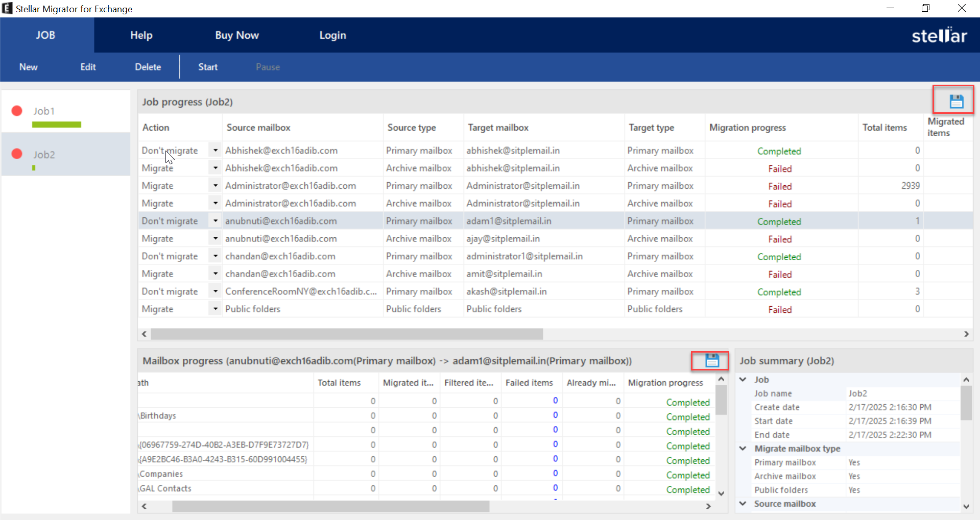Click Mailbox progress vertical scroll up arrow
Viewport: 980px width, 520px height.
(721, 379)
